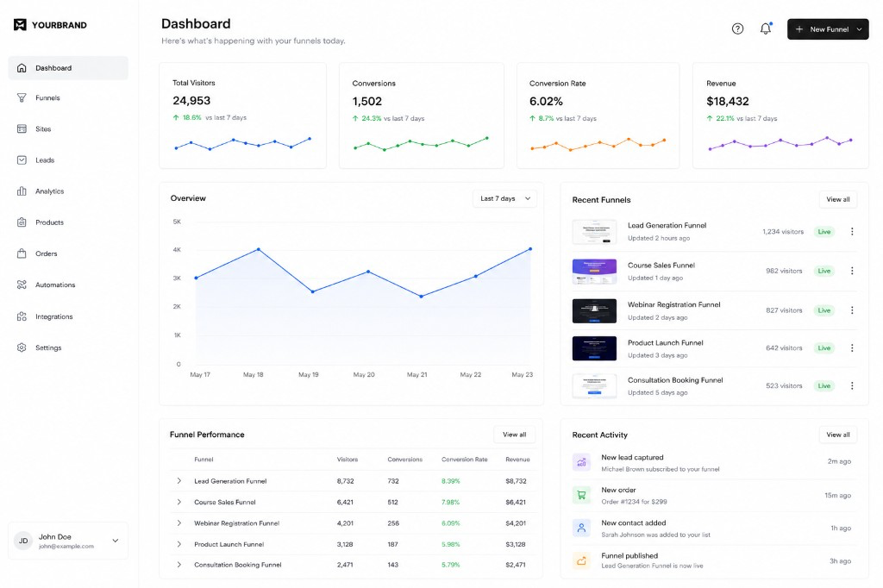Open the Webinar Registration Funnel thumbnail

[x=594, y=311]
